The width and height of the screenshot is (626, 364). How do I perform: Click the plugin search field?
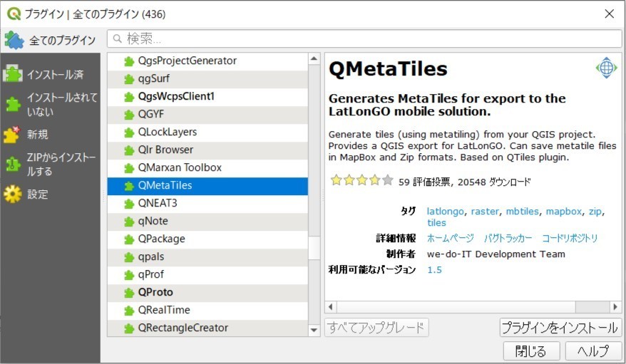(364, 38)
